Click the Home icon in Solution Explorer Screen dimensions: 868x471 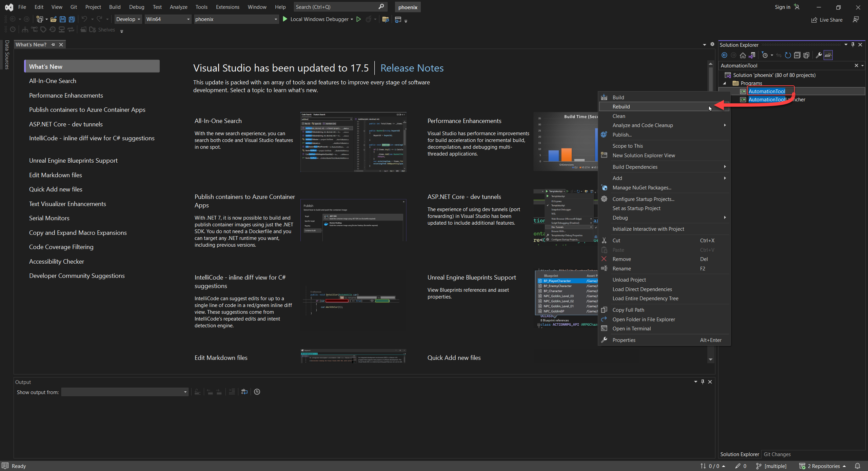[x=743, y=55]
